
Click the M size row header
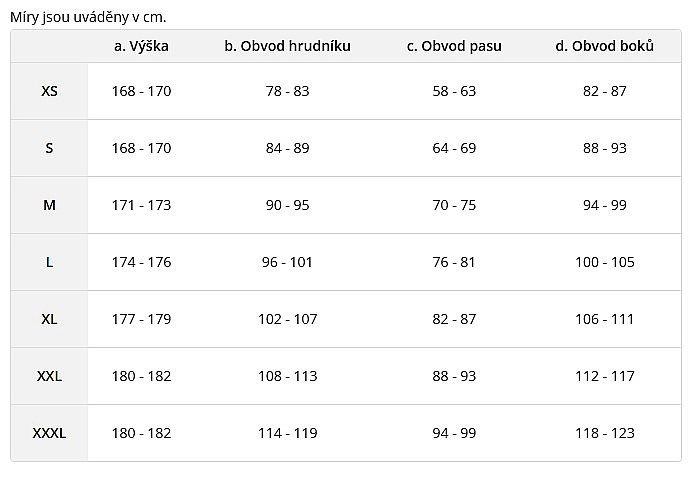coord(49,205)
